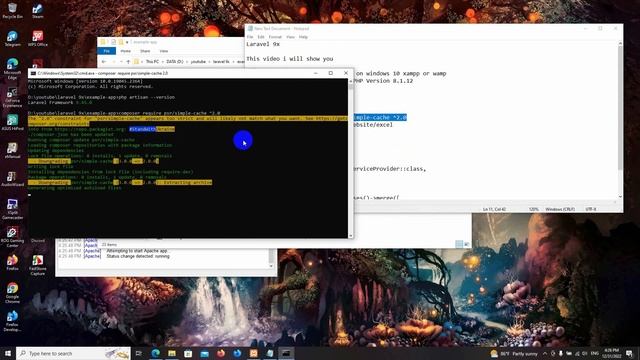Click the network icon in system tray
The height and width of the screenshot is (360, 640).
pyautogui.click(x=577, y=353)
